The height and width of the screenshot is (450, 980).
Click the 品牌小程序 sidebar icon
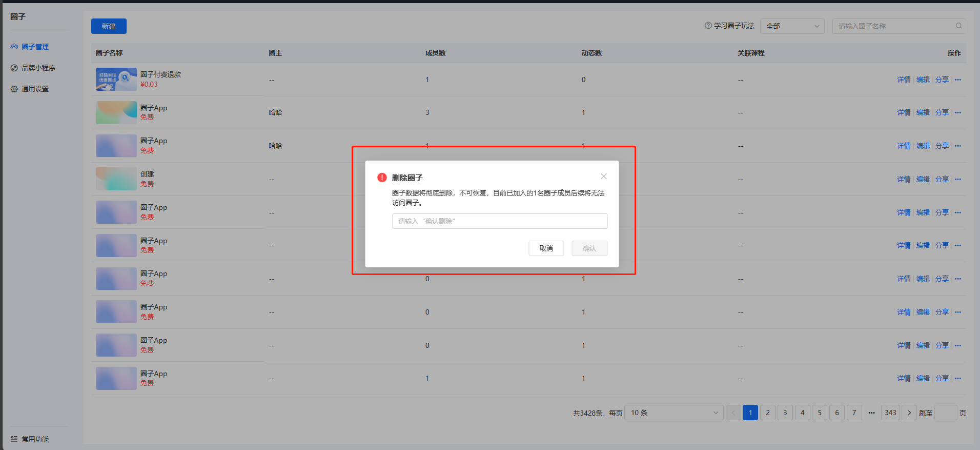click(14, 68)
